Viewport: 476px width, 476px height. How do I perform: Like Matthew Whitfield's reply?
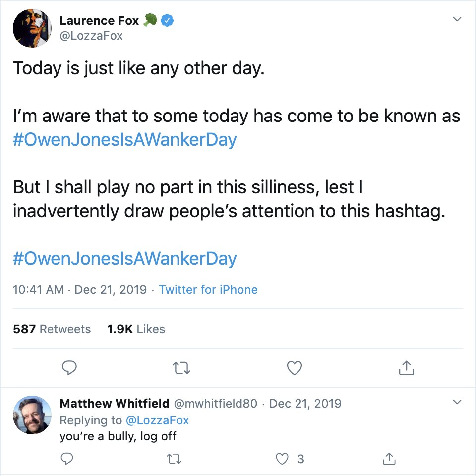tap(283, 459)
